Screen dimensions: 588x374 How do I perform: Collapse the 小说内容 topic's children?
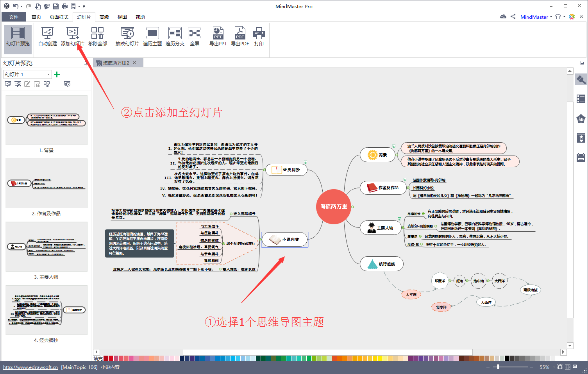(260, 239)
